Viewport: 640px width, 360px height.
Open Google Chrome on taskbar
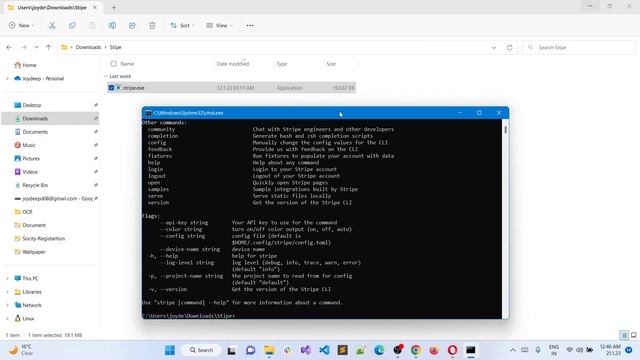(x=416, y=350)
